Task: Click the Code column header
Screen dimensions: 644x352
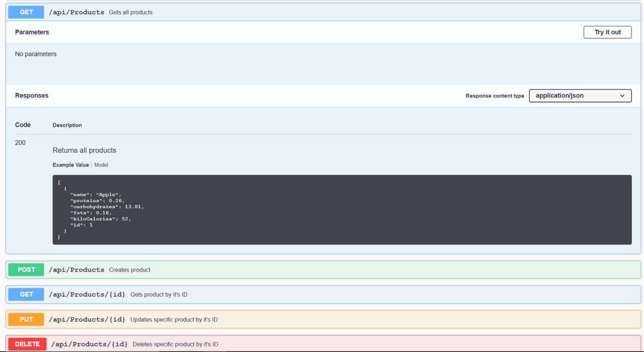Action: (x=23, y=125)
